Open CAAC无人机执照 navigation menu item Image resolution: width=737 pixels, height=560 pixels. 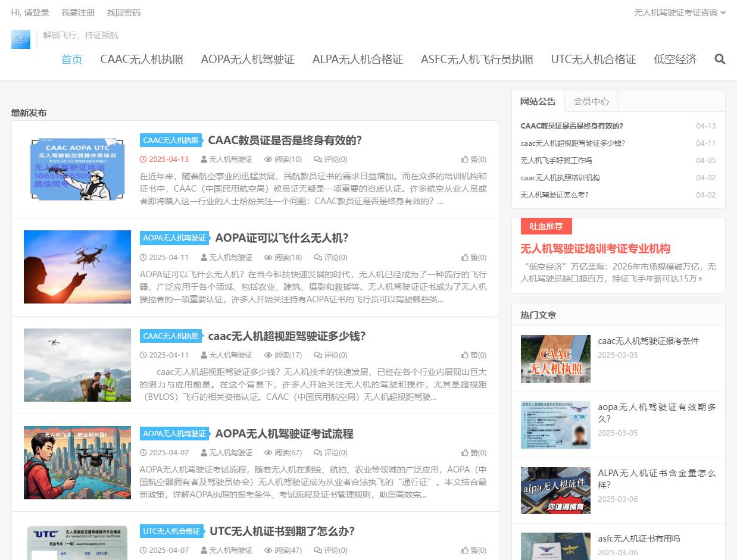pos(142,59)
